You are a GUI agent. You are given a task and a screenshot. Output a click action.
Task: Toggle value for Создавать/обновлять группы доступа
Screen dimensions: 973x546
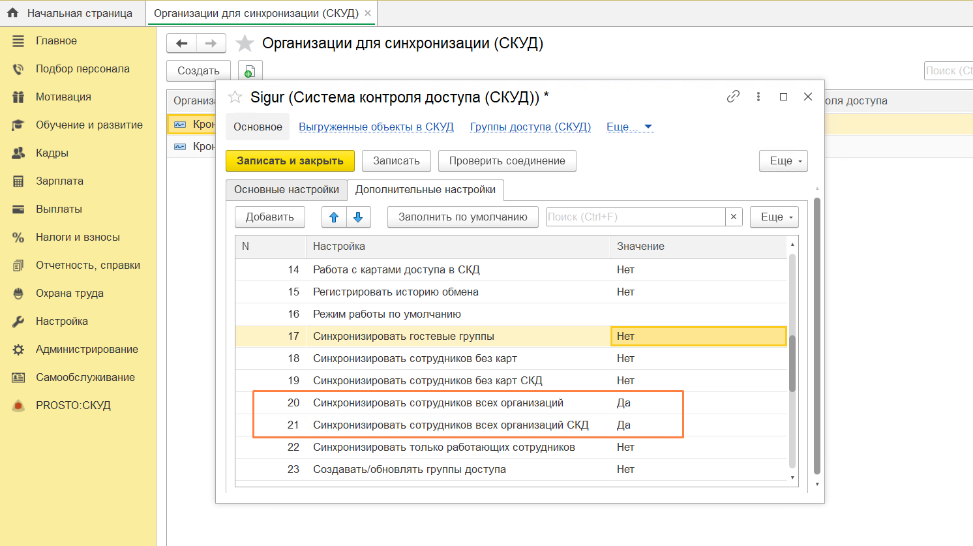coord(698,469)
